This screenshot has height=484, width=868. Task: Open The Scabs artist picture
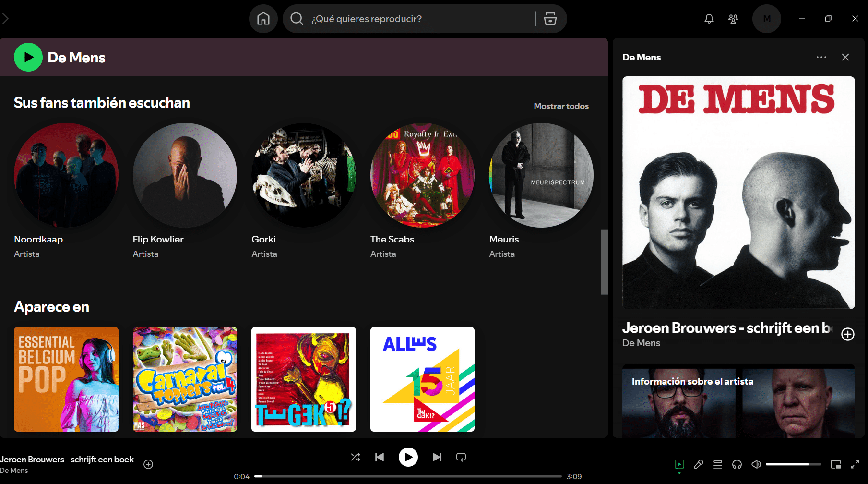[422, 175]
